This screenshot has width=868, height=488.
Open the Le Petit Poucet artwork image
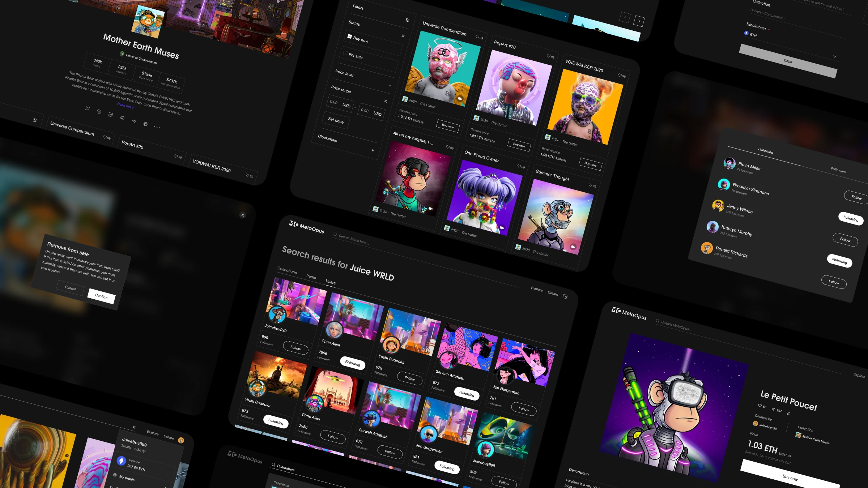673,408
